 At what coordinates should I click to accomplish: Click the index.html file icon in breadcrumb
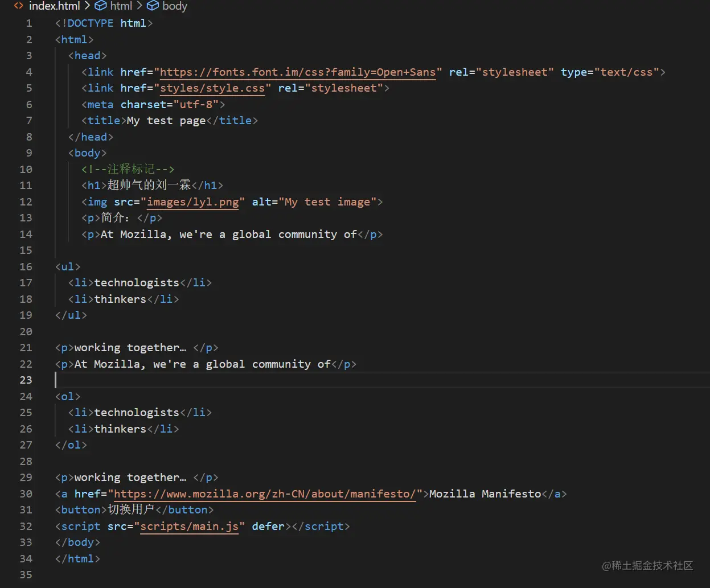coord(19,6)
